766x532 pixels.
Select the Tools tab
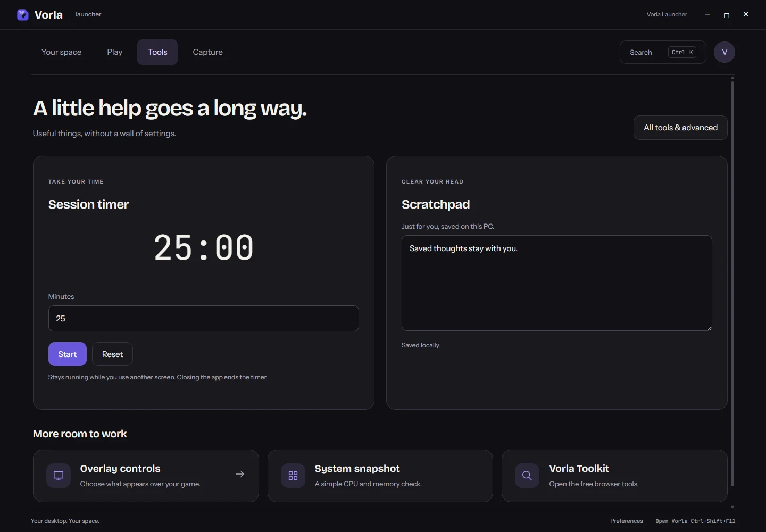157,52
